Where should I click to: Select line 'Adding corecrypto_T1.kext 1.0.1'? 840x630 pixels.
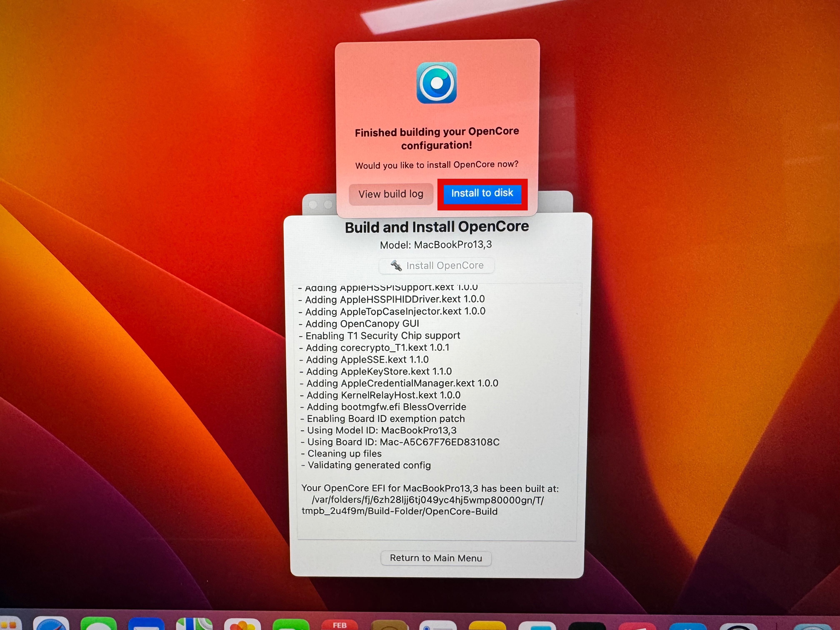374,348
